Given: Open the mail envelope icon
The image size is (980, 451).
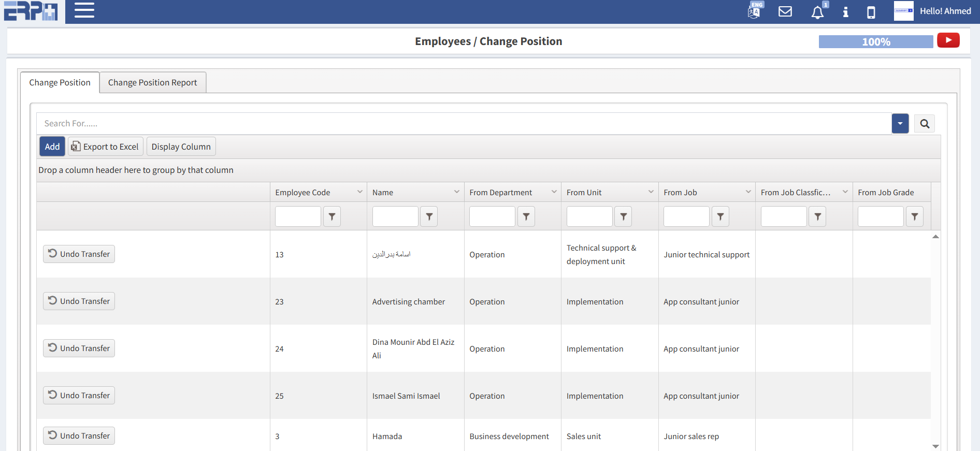Looking at the screenshot, I should click(x=785, y=11).
